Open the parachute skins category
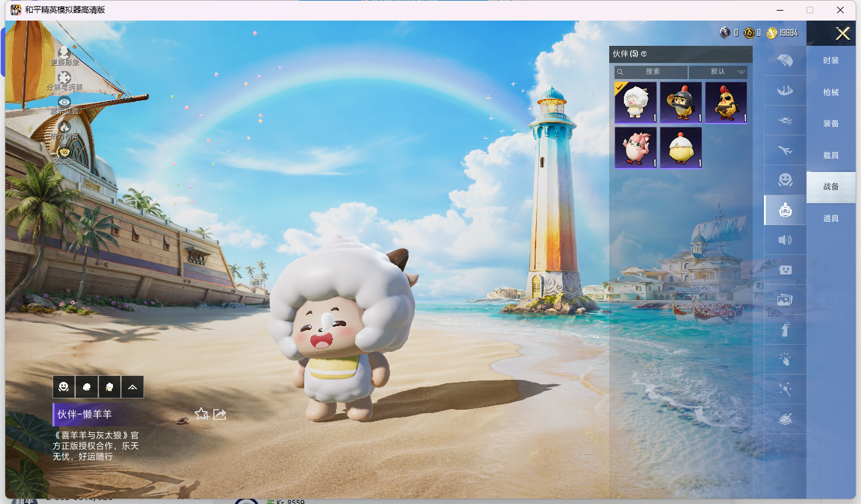 pos(785,60)
